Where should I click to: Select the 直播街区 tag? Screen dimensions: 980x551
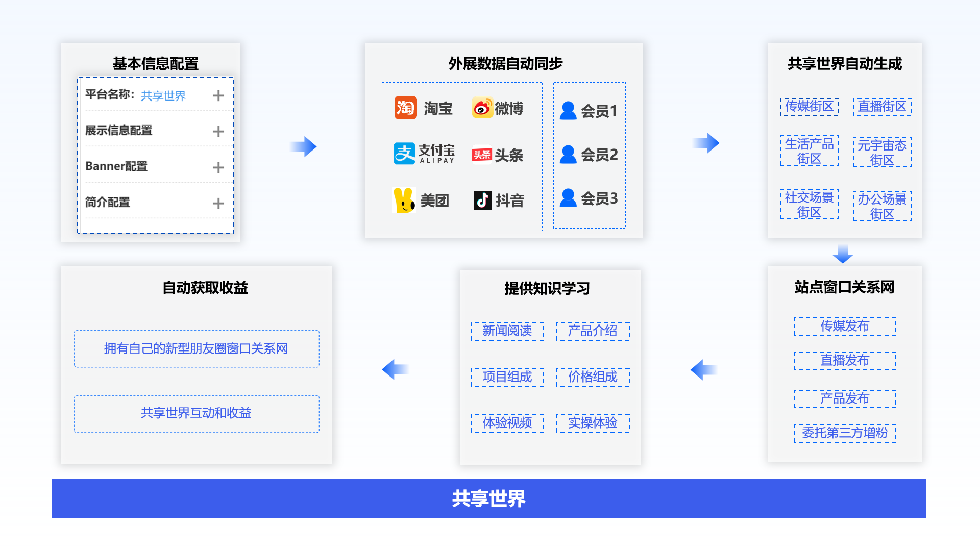(881, 107)
